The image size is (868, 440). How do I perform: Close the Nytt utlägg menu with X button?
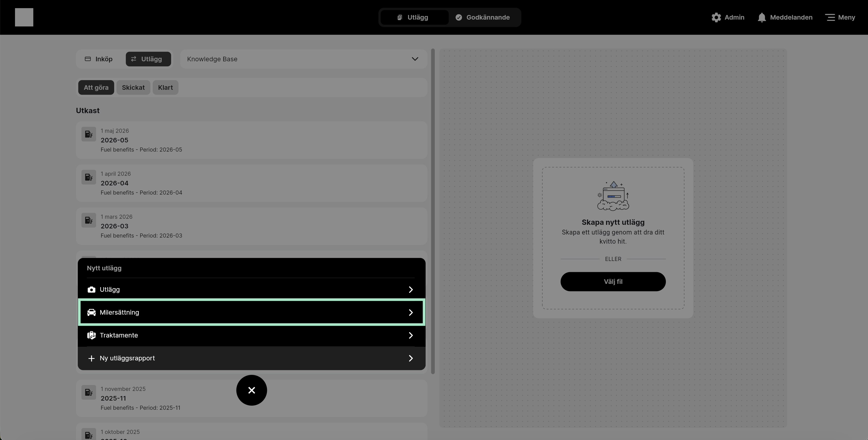[x=251, y=390]
